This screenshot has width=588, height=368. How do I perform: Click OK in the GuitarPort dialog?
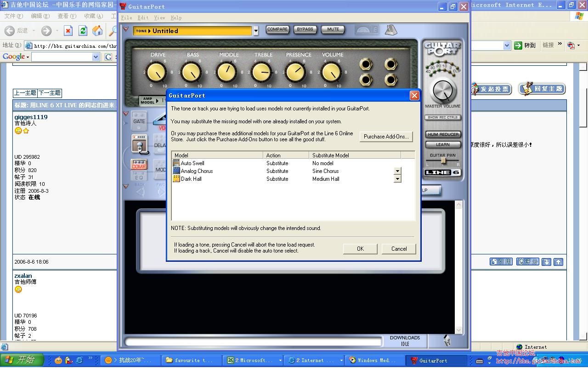360,249
